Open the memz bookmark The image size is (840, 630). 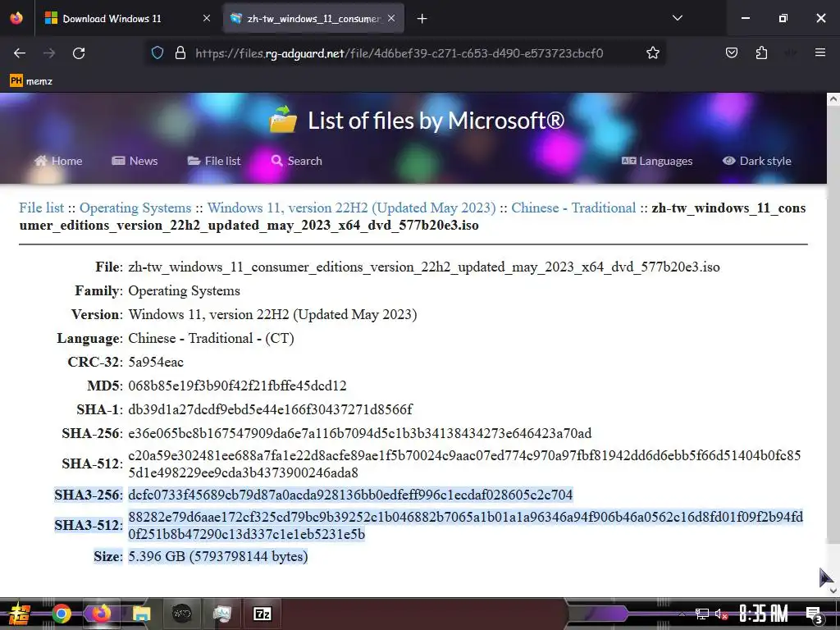31,81
